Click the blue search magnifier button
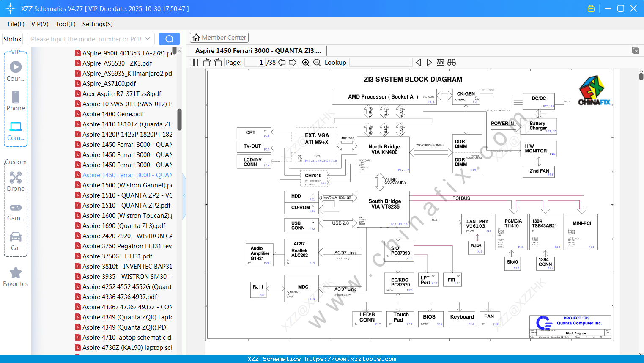 [169, 39]
